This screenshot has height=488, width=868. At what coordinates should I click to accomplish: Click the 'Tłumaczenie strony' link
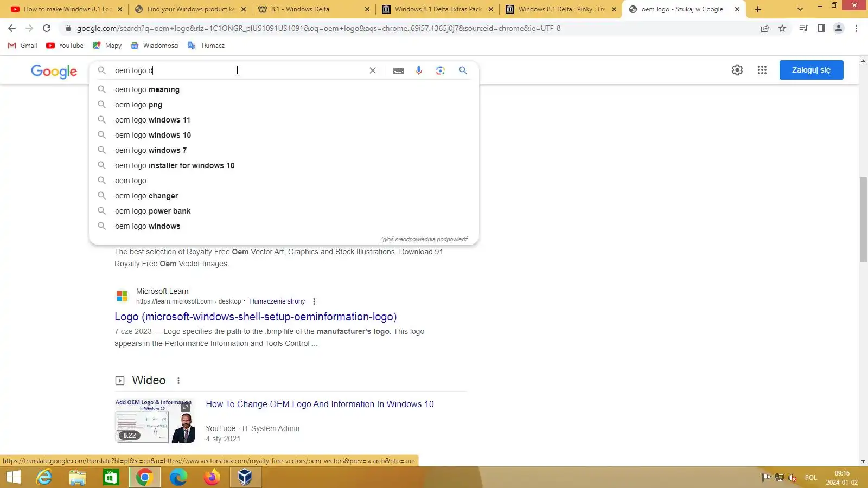tap(277, 301)
